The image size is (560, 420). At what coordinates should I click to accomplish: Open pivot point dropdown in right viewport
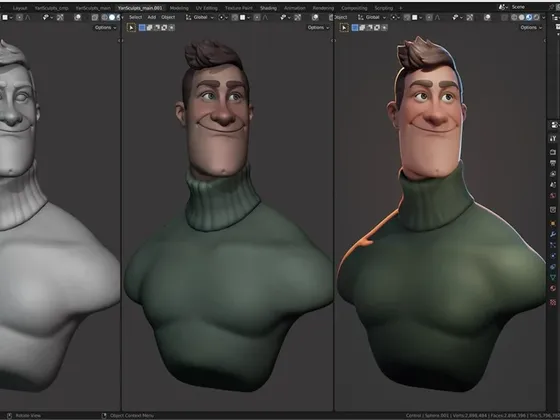coord(395,17)
